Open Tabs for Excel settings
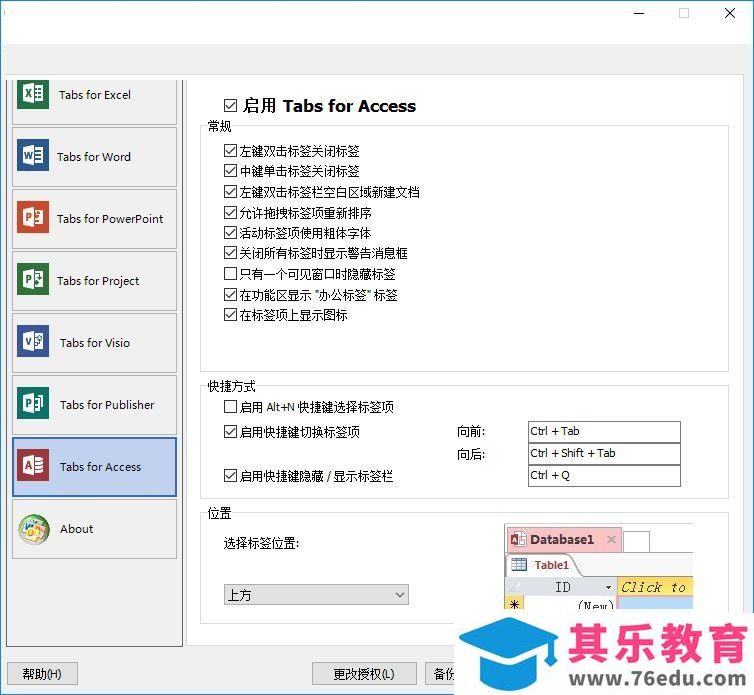This screenshot has height=695, width=754. (x=94, y=101)
